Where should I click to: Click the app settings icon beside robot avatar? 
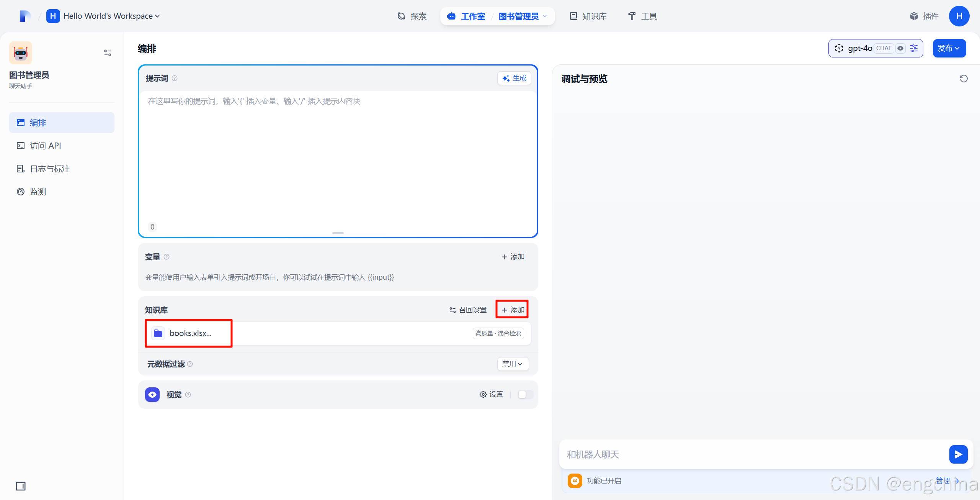point(108,53)
